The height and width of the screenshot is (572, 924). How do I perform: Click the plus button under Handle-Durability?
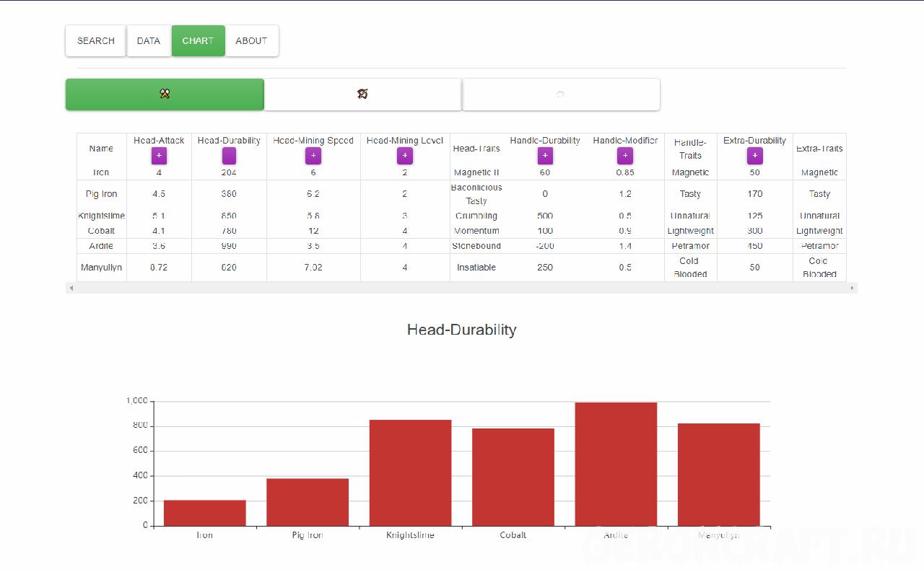[545, 156]
